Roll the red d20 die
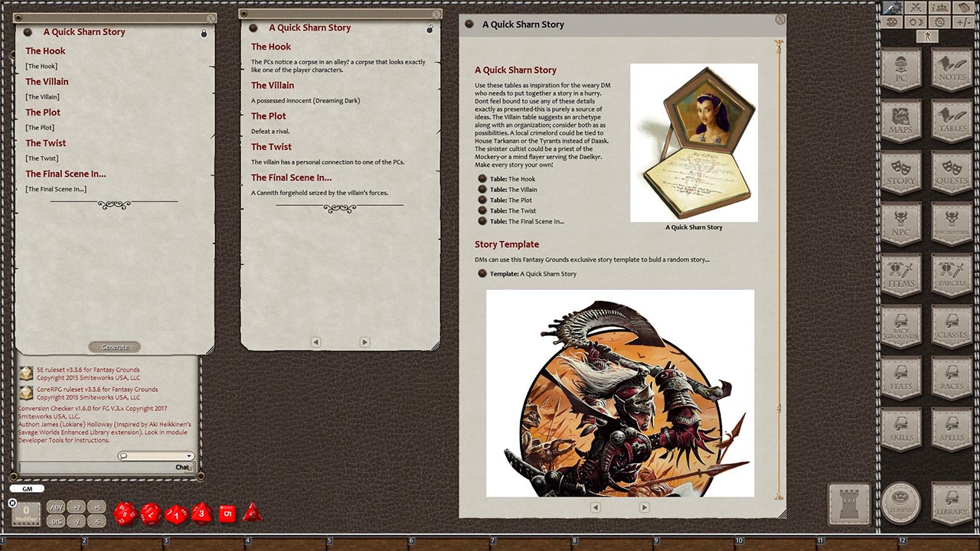Image resolution: width=980 pixels, height=551 pixels. tap(124, 513)
